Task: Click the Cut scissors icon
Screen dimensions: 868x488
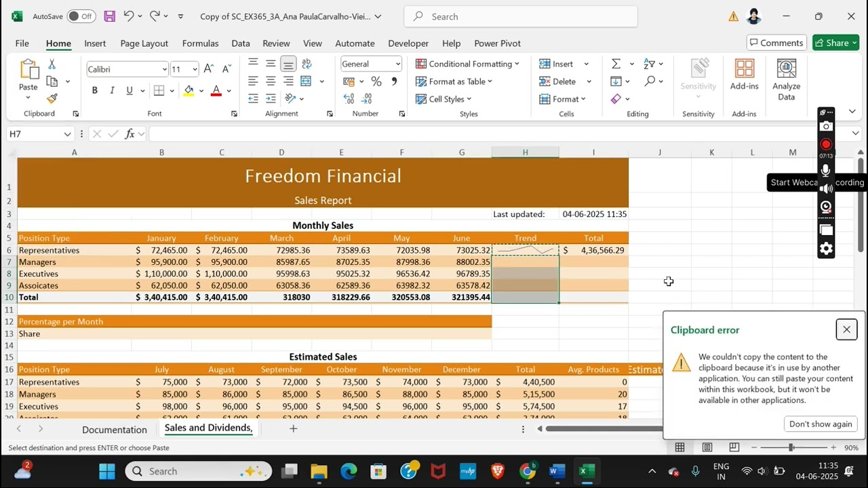Action: [x=52, y=64]
